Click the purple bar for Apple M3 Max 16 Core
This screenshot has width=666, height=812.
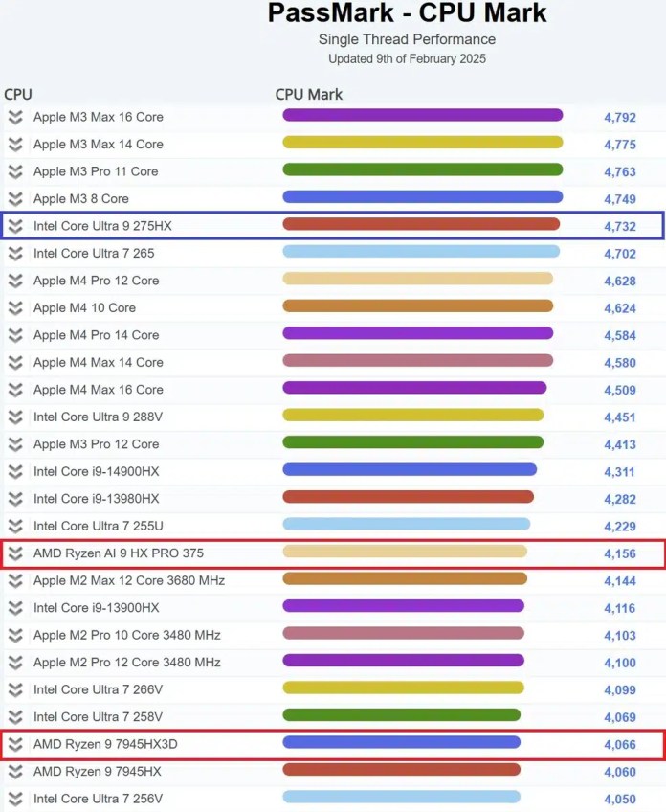(x=423, y=115)
